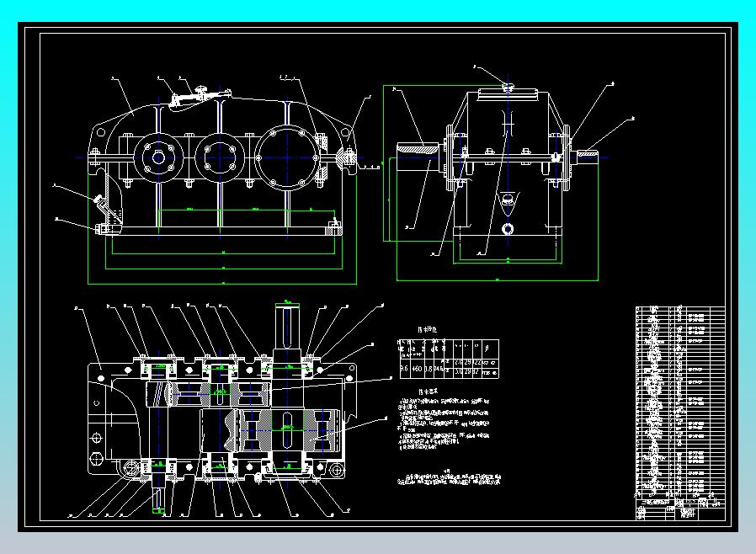Pick the smallest bearing cover with center bore
The image size is (756, 554).
[x=158, y=157]
